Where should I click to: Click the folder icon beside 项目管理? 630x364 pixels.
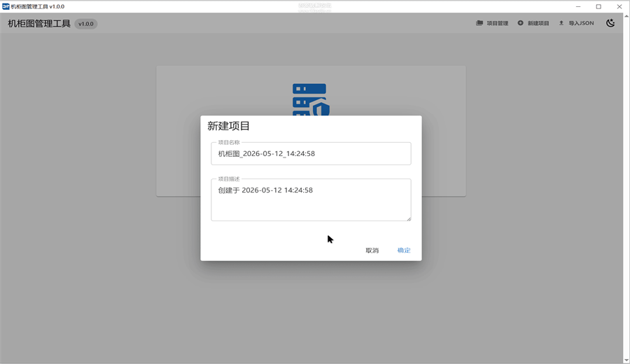479,23
